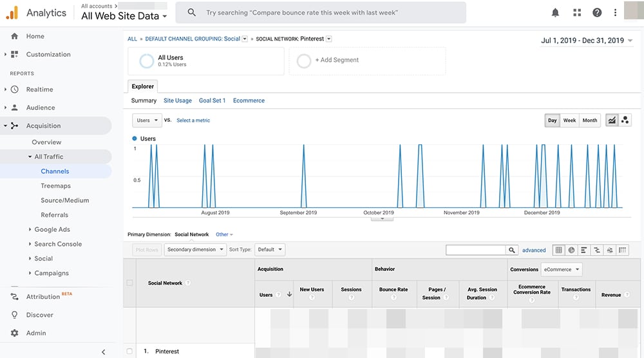The height and width of the screenshot is (358, 644).
Task: Open the Default Channel Grouping Social dropdown arrow
Action: tap(245, 39)
